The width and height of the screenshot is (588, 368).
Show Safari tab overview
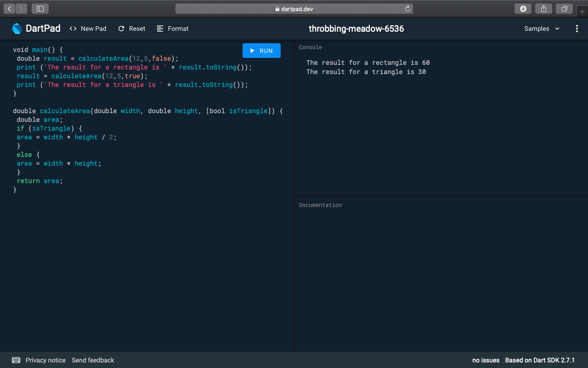tap(564, 9)
